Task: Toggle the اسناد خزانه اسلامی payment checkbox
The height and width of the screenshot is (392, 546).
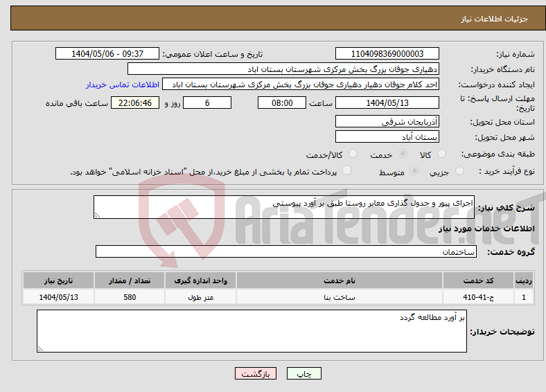Action: (x=347, y=170)
